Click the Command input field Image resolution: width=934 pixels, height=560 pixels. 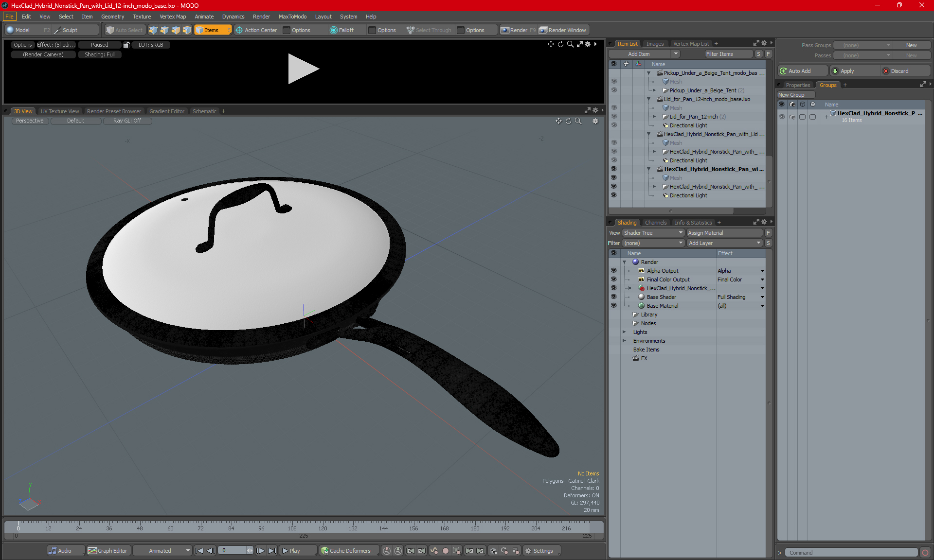tap(851, 553)
